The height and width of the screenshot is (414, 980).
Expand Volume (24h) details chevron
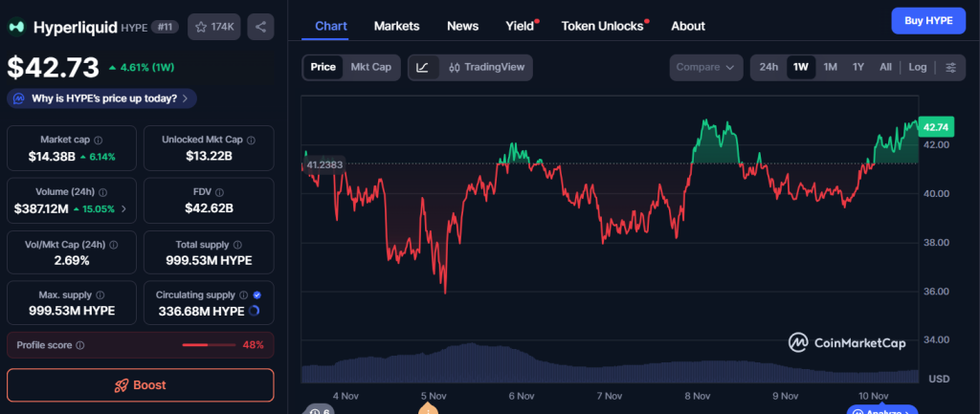[x=123, y=208]
